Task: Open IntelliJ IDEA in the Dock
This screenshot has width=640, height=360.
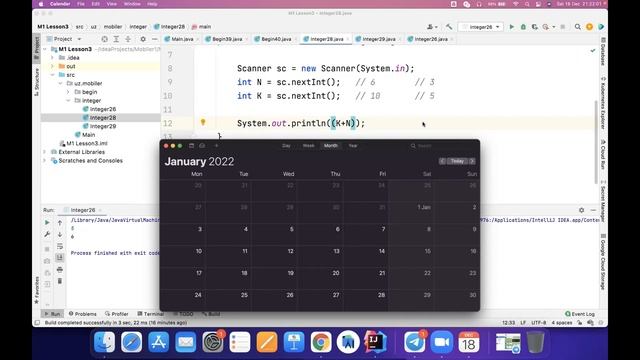Action: pyautogui.click(x=375, y=342)
